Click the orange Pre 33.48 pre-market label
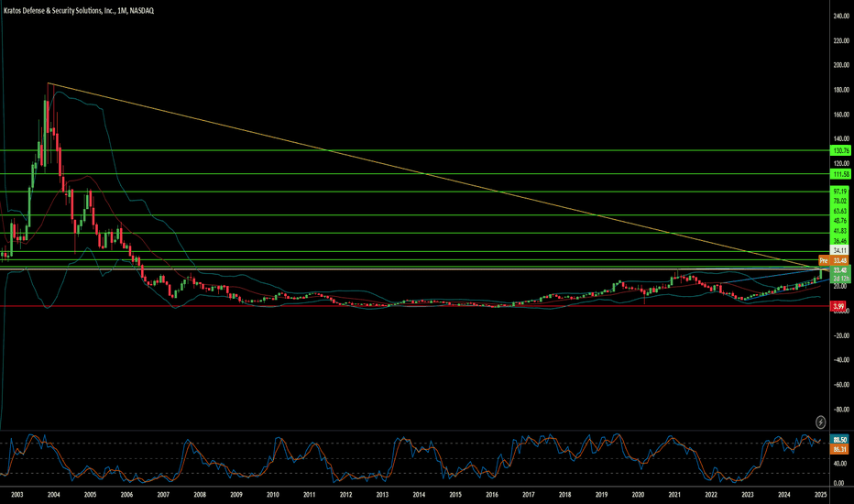Screen dimensions: 854x504 pos(835,260)
